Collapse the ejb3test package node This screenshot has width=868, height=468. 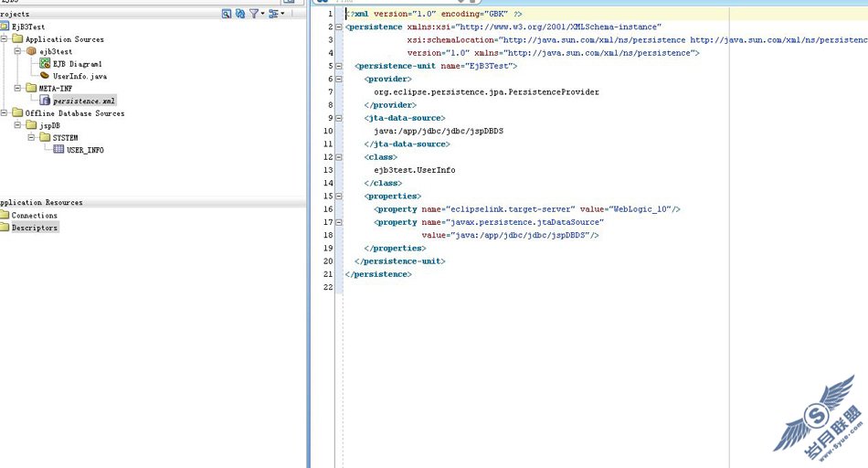click(x=17, y=51)
